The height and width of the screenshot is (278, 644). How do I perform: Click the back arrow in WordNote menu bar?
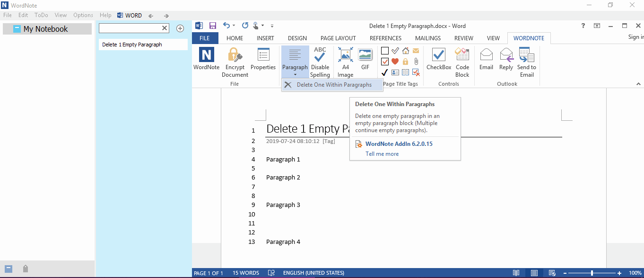tap(151, 16)
